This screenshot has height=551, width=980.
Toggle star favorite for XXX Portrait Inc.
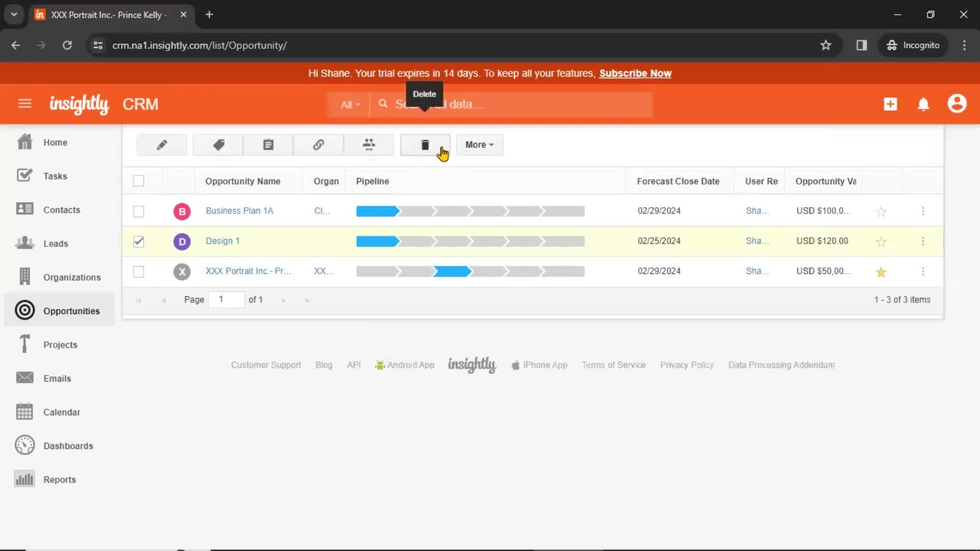(881, 271)
